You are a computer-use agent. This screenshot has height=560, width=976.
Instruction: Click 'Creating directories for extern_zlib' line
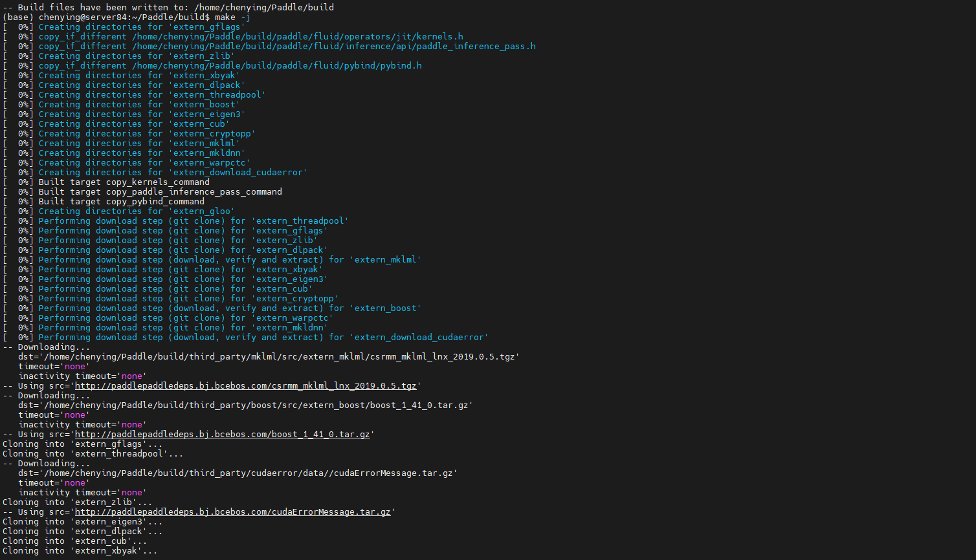coord(119,56)
